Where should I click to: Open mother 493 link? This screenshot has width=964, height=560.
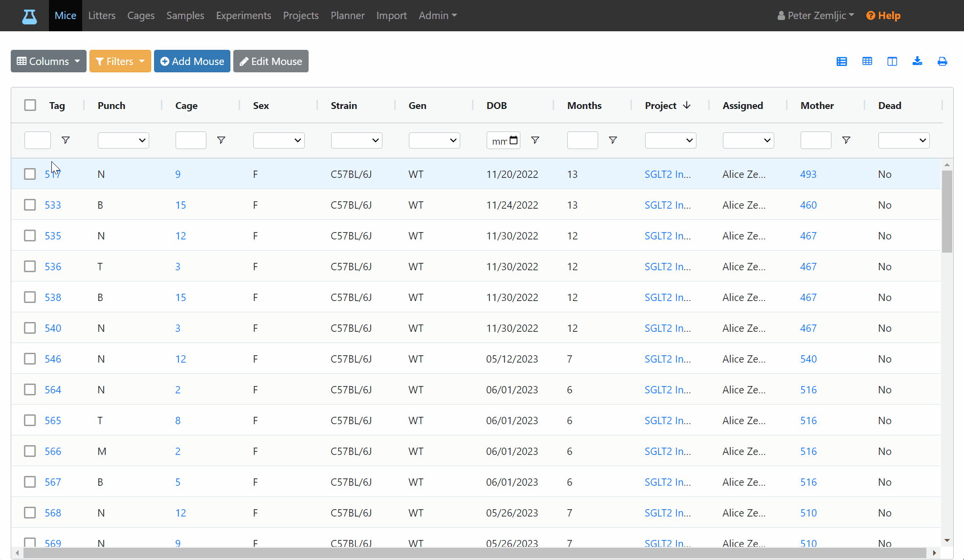click(808, 174)
